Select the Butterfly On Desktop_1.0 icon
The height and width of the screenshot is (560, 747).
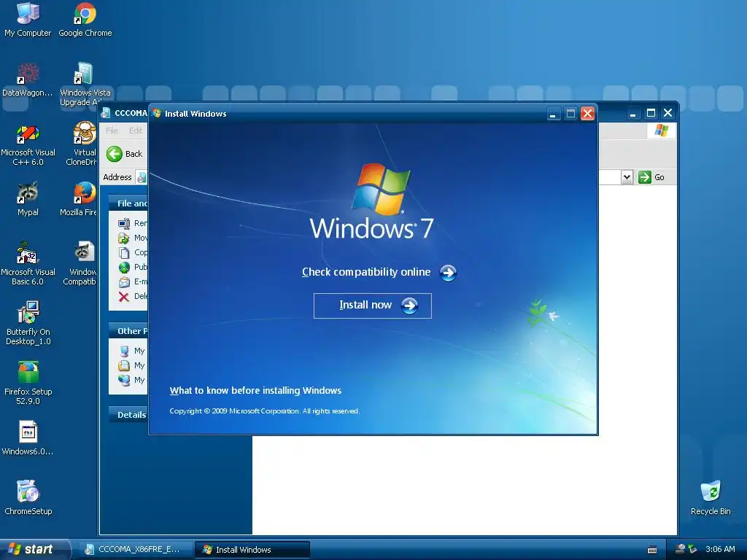pyautogui.click(x=28, y=323)
